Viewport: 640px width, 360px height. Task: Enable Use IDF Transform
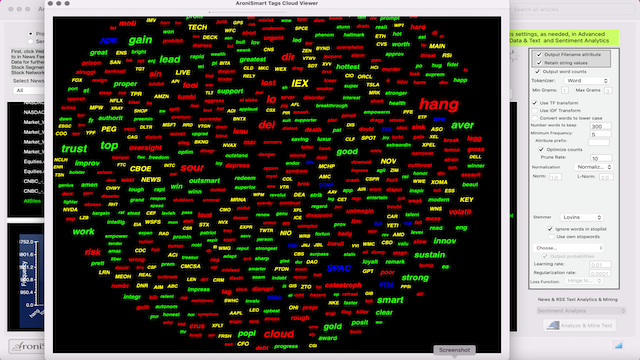pyautogui.click(x=535, y=111)
